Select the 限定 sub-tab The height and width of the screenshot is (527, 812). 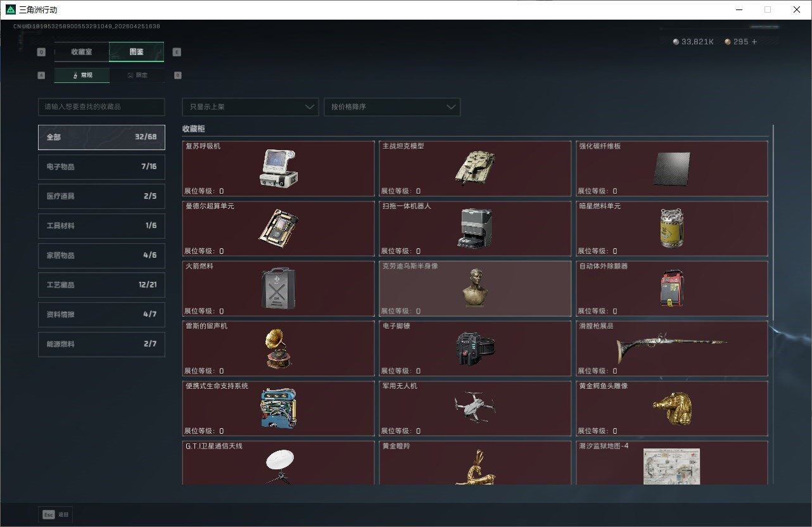coord(138,75)
